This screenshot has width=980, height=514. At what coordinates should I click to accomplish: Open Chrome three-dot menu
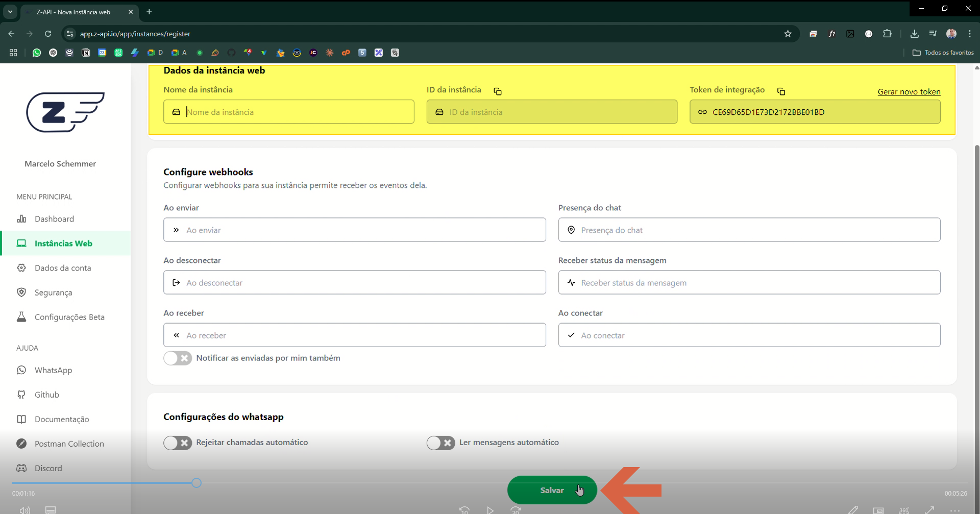pos(970,34)
